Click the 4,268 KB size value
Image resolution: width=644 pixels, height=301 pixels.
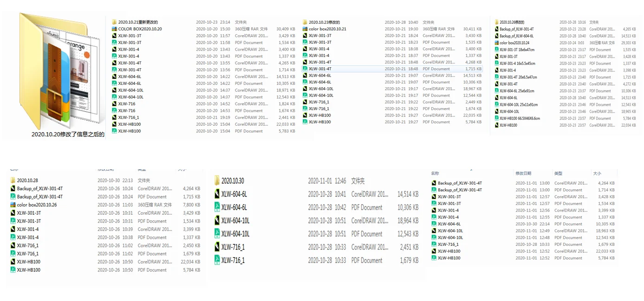tap(474, 62)
